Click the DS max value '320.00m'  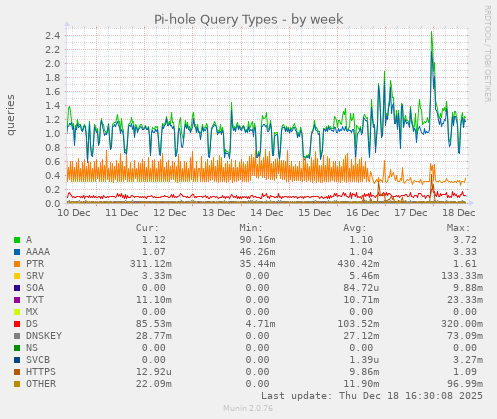(x=462, y=324)
